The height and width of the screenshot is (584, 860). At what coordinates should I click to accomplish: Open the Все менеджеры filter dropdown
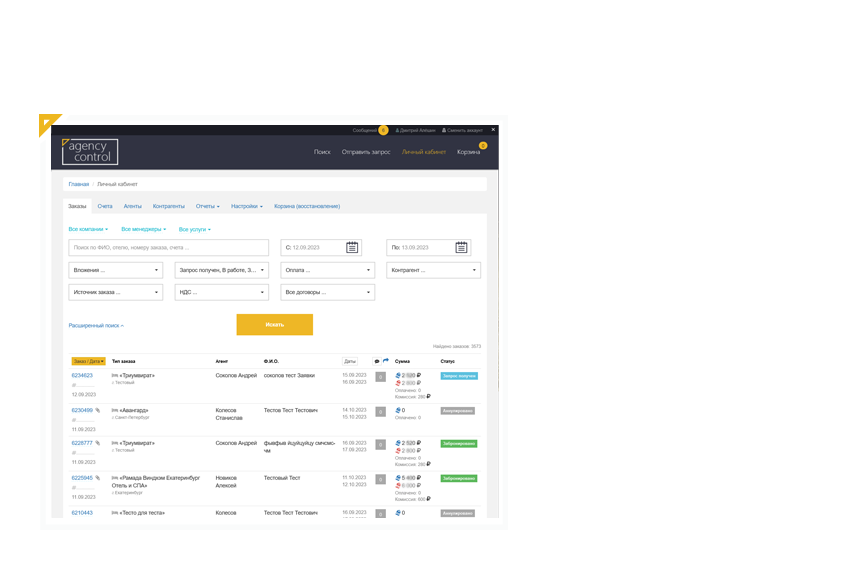[144, 229]
